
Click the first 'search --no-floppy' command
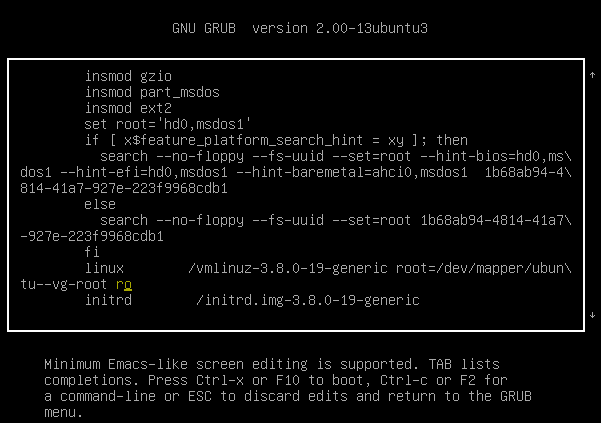tap(172, 156)
